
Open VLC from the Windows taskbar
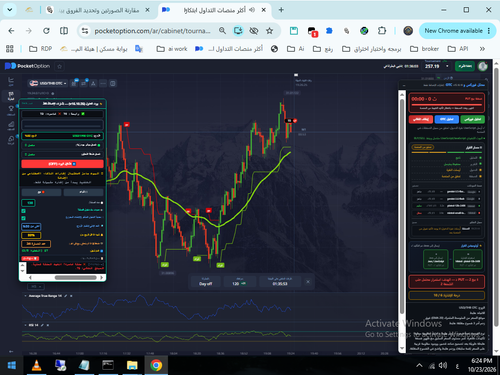[x=36, y=365]
